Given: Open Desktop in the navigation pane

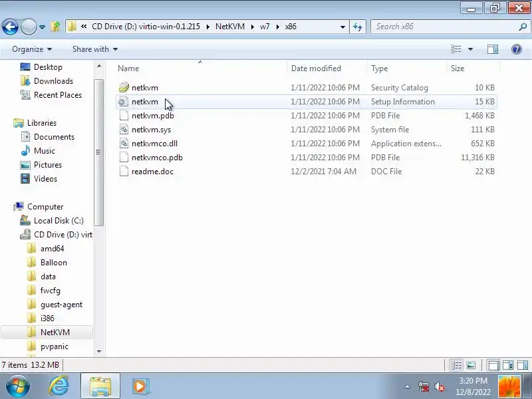Looking at the screenshot, I should 48,67.
